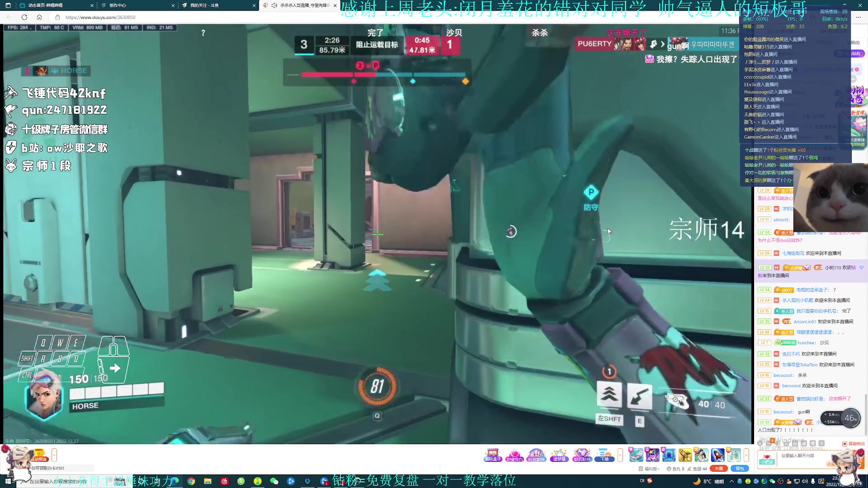Click the Sogou input method tray icon
Viewport: 868px width, 488px height.
pos(650,481)
